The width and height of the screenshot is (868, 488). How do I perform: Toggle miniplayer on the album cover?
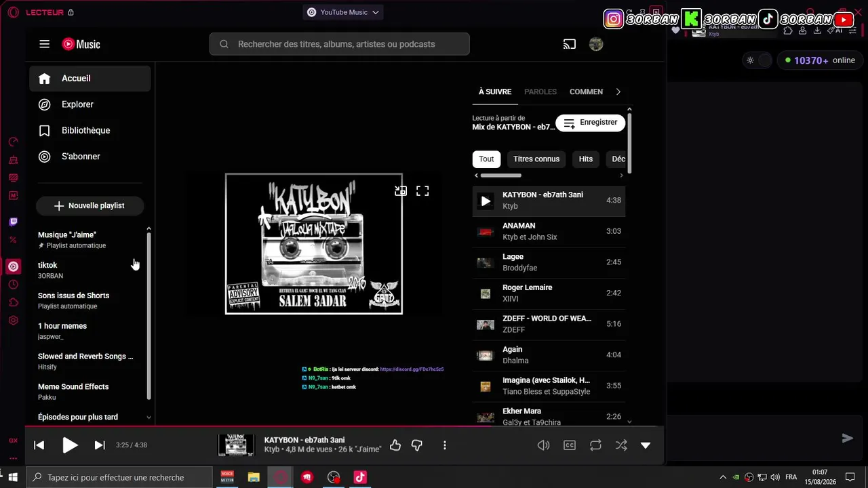click(401, 191)
